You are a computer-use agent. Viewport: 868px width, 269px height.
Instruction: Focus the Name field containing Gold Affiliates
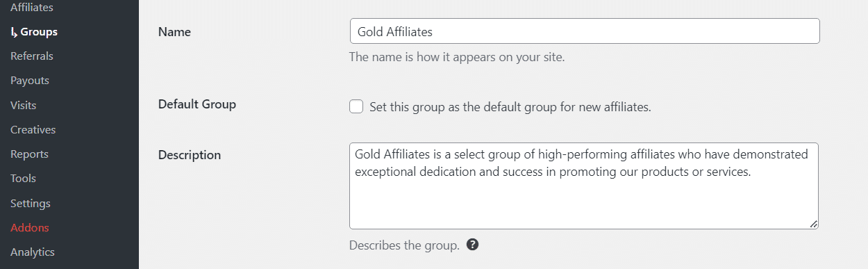click(585, 31)
